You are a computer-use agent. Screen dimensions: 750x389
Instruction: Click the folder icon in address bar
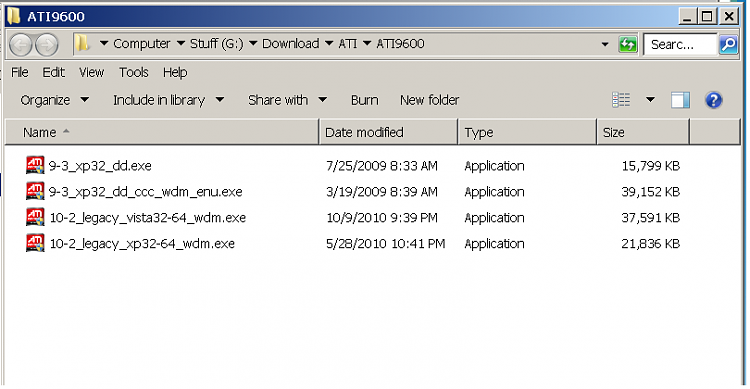click(82, 44)
